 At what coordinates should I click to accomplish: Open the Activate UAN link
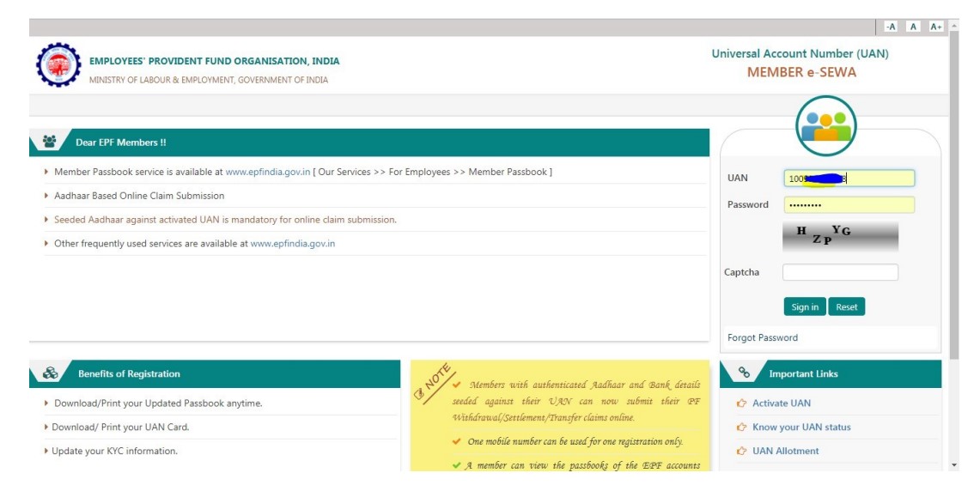click(781, 403)
